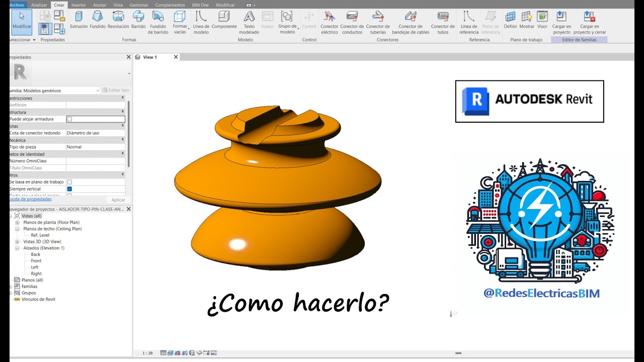
Task: Select the Ref. Level ceiling plan
Action: (x=40, y=235)
